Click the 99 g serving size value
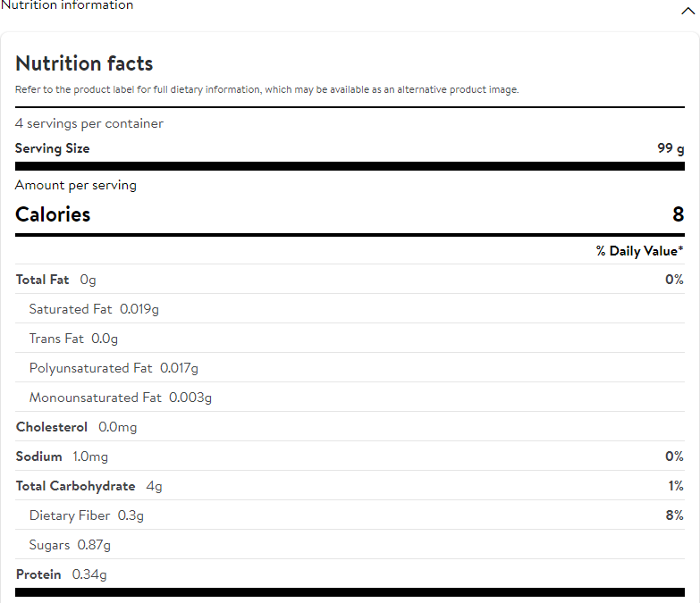The image size is (700, 603). pyautogui.click(x=670, y=148)
